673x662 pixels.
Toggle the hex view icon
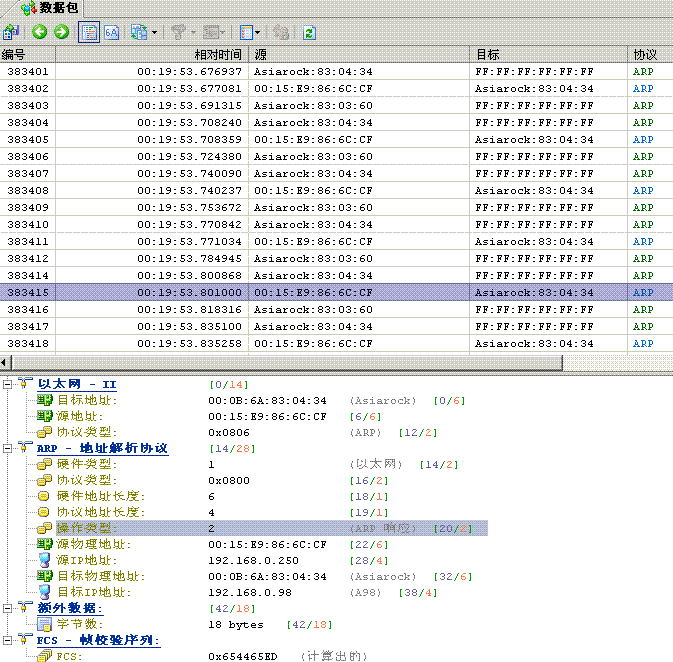coord(111,32)
